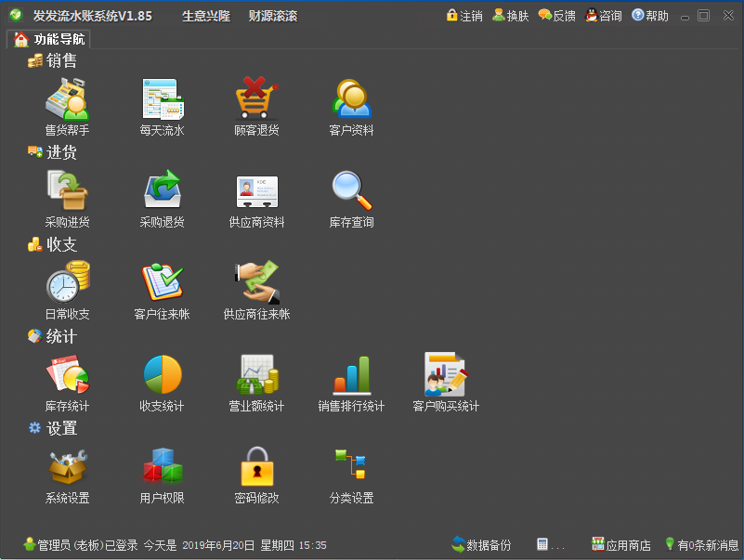Open the 库存查询 magnifier icon
The image size is (744, 560).
[352, 190]
